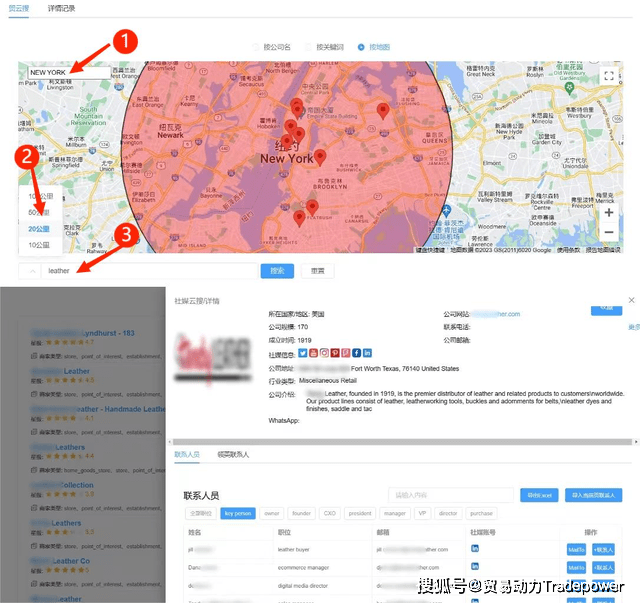Open the Handmade Leather result

coord(98,409)
